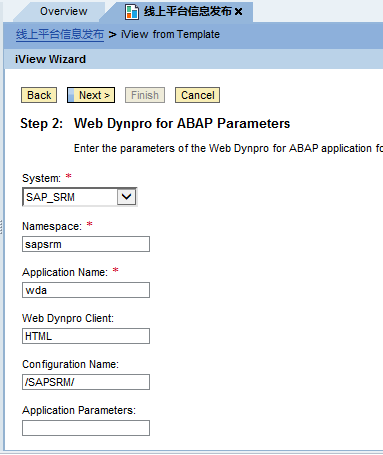Click the Application Name field with wda
The image size is (383, 455).
(86, 290)
